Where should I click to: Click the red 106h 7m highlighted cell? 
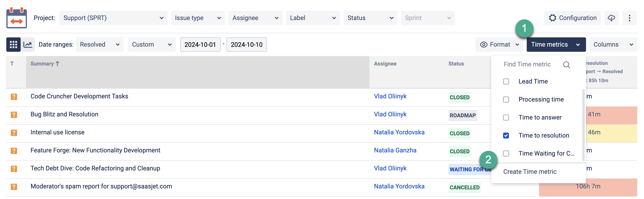[x=588, y=186]
